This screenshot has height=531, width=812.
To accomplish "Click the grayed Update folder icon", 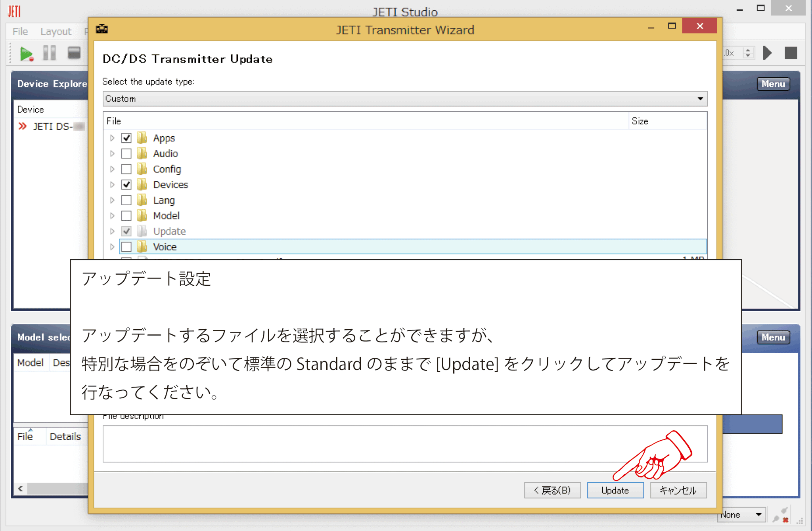I will point(142,231).
